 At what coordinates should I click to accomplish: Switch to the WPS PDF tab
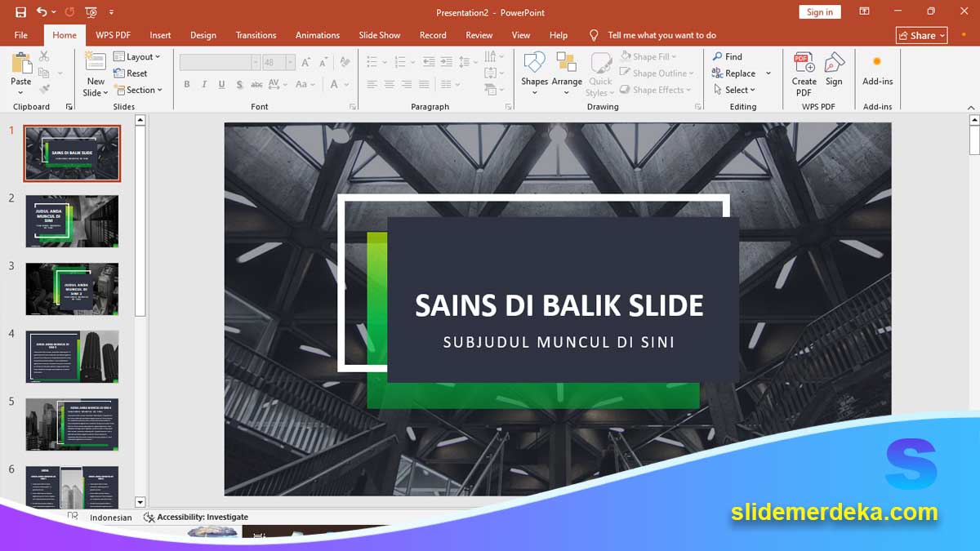coord(113,35)
